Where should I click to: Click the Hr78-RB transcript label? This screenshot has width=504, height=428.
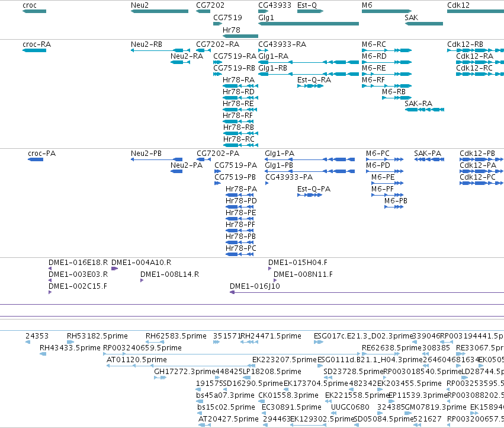[x=239, y=127]
